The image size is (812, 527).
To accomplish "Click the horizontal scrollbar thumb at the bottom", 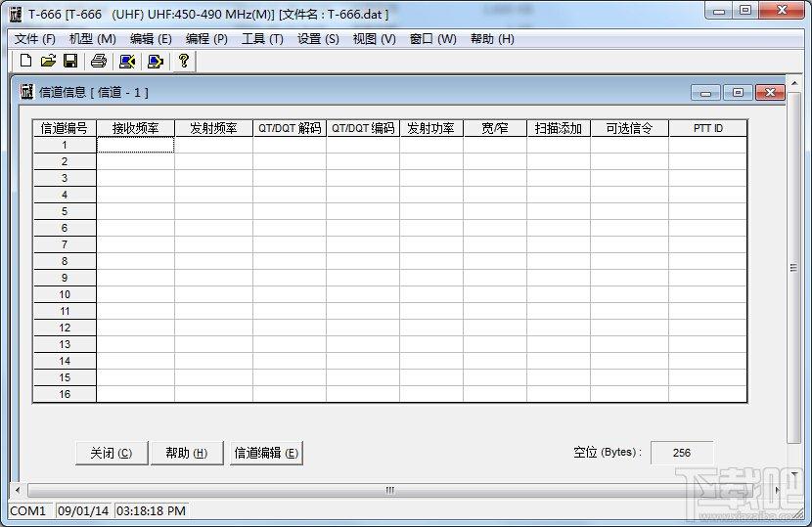I will coord(389,490).
